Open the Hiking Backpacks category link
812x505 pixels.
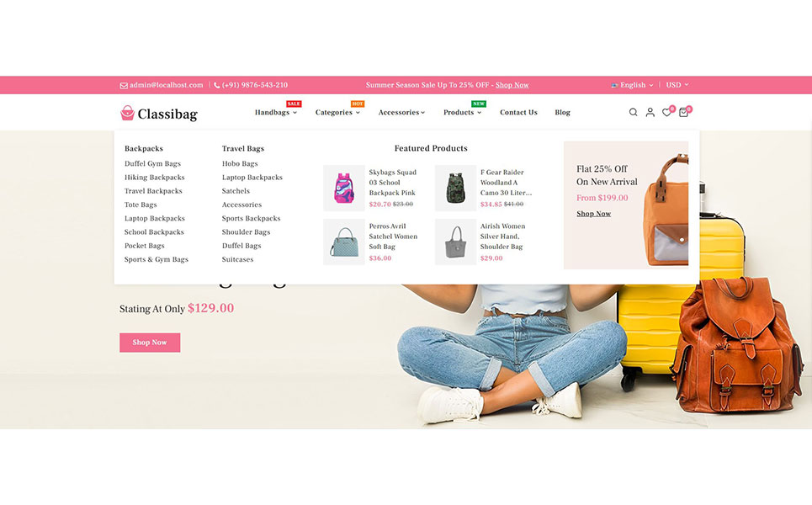tap(154, 177)
